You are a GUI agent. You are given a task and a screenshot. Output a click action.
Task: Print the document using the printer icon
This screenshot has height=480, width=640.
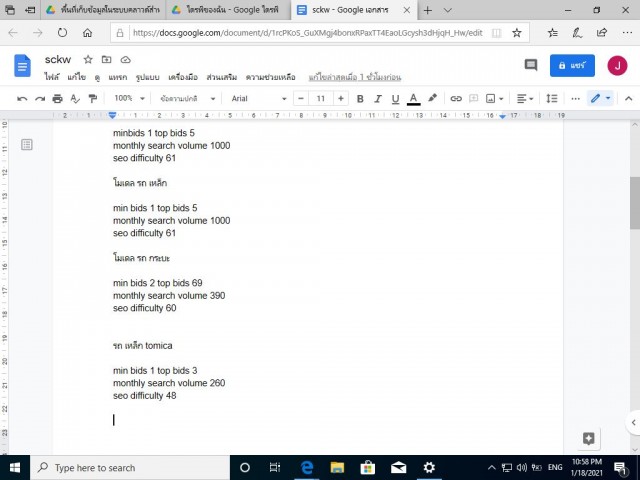58,98
